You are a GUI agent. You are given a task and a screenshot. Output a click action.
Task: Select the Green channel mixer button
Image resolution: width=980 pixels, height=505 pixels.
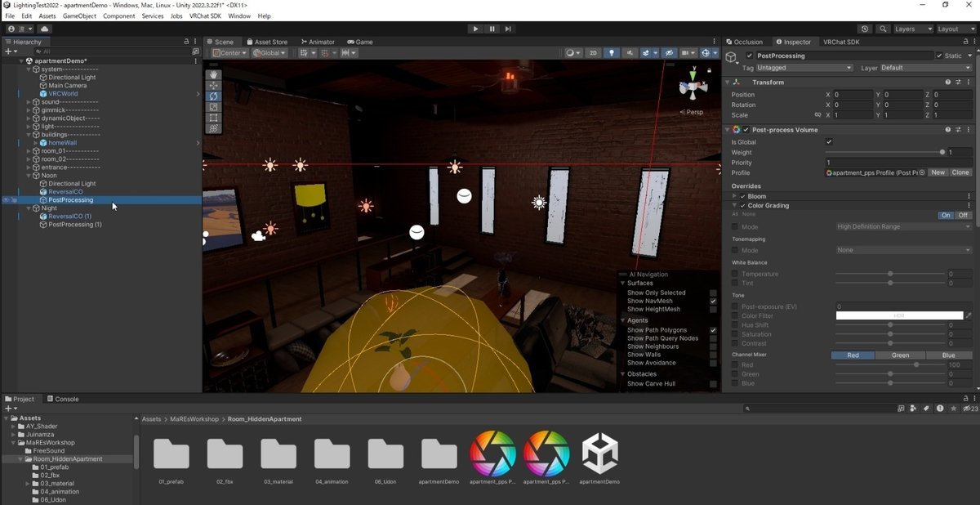click(900, 355)
